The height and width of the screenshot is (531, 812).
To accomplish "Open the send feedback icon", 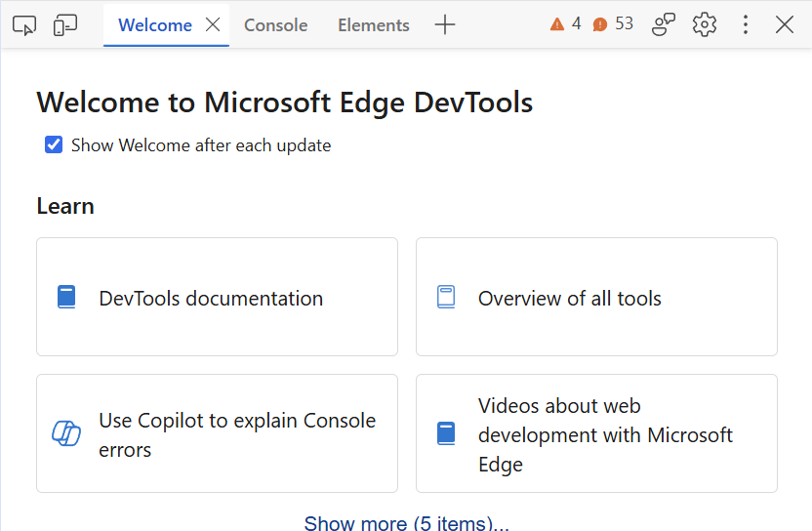I will [x=664, y=24].
